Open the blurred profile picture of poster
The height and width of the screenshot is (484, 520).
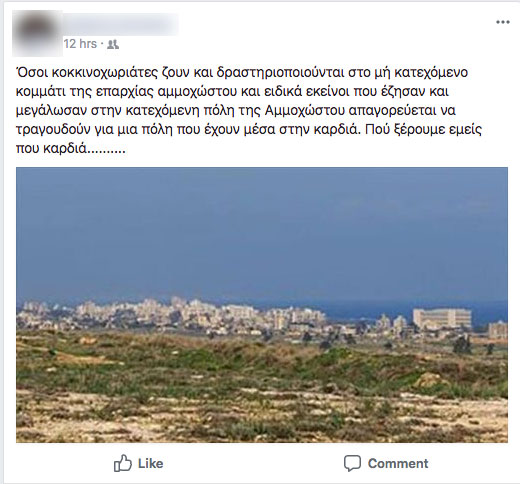[x=37, y=33]
